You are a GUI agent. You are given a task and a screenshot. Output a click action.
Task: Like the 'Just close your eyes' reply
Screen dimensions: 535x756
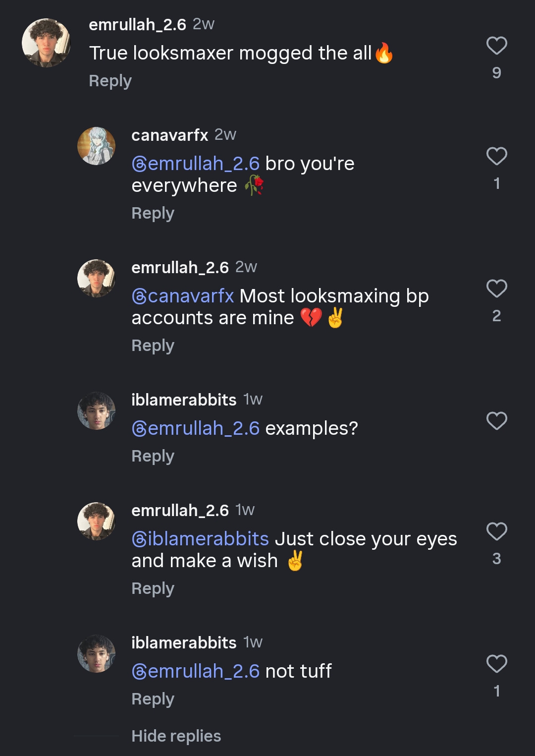coord(496,532)
